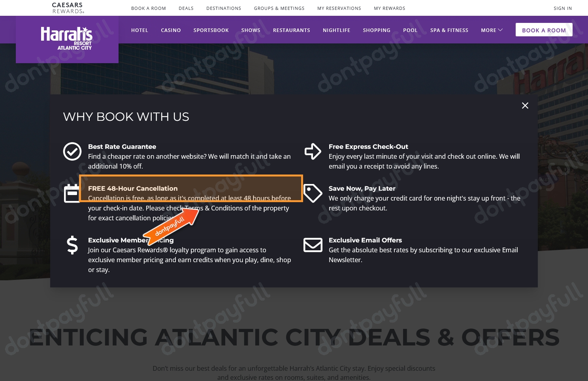This screenshot has height=381, width=588.
Task: Click the envelope icon beside Exclusive Email Offers
Action: (x=313, y=245)
